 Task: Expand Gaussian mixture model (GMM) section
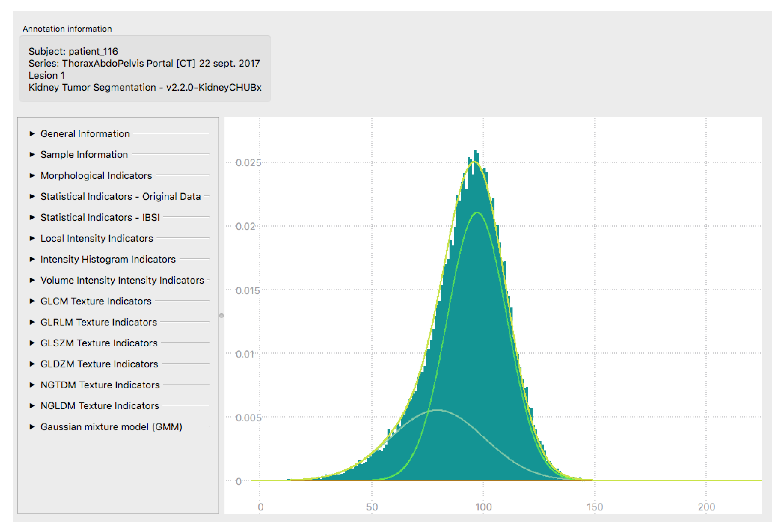point(32,427)
